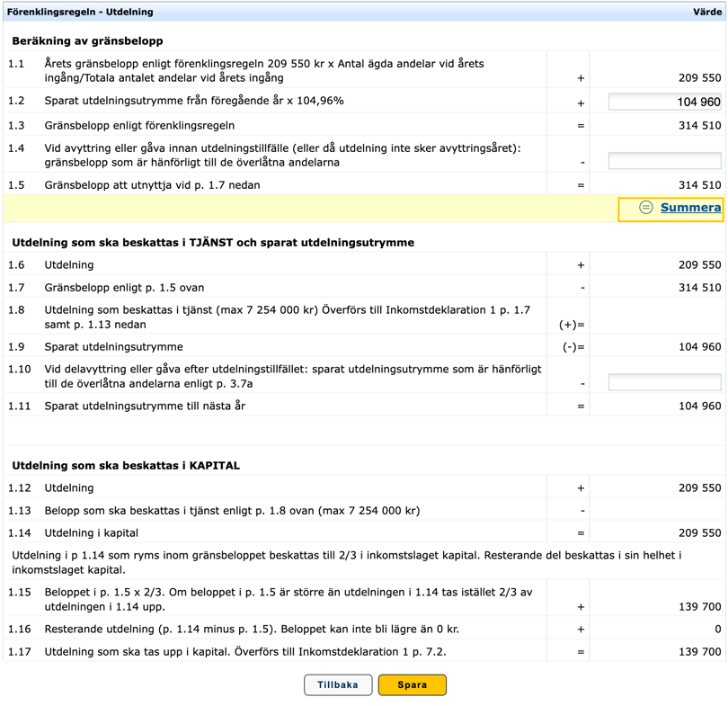Click the heading 'Utdelning som ska beskattas i KAPITAL'
This screenshot has height=706, width=728.
(x=126, y=465)
